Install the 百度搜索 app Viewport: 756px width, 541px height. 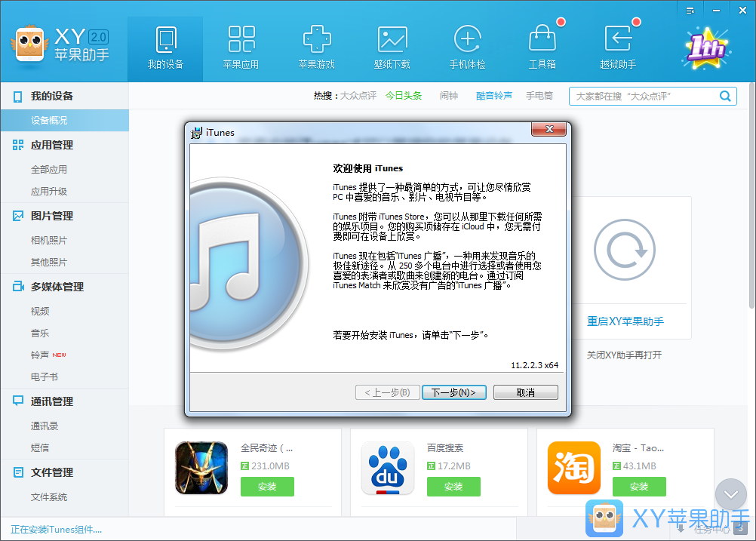pos(453,487)
